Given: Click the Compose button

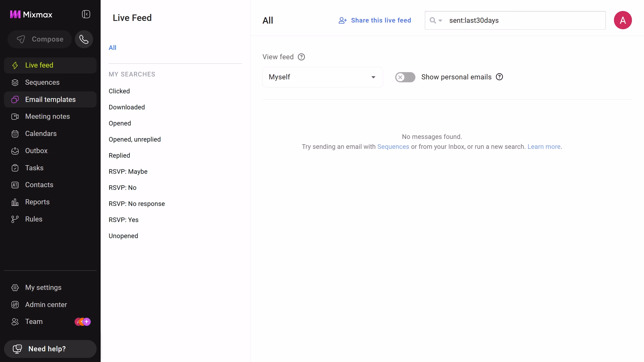Looking at the screenshot, I should pos(40,39).
